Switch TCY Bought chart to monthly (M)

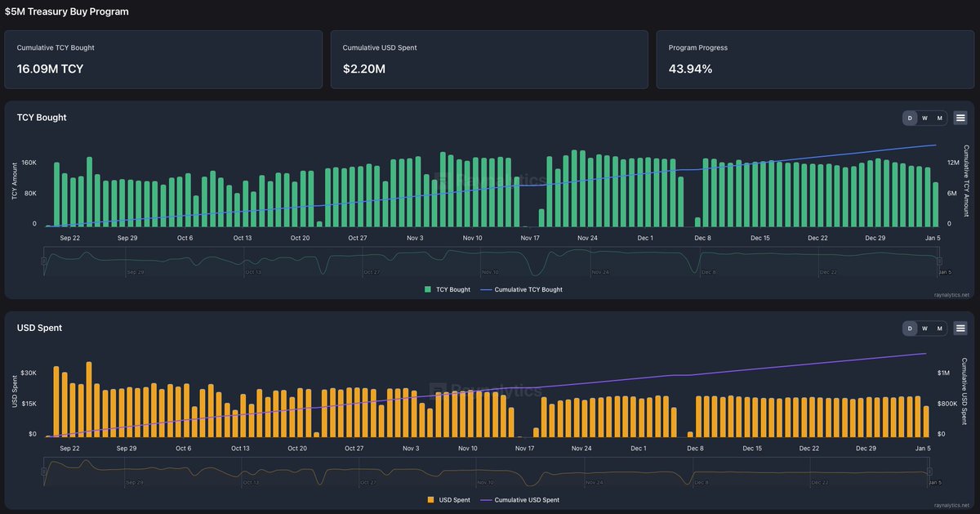pyautogui.click(x=939, y=118)
